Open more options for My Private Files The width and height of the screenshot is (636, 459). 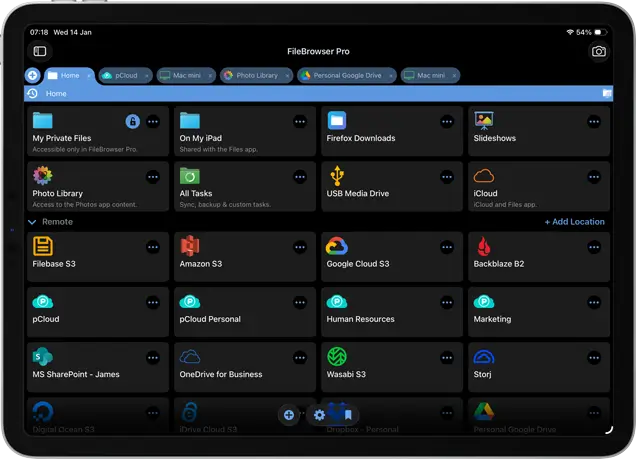pos(153,122)
